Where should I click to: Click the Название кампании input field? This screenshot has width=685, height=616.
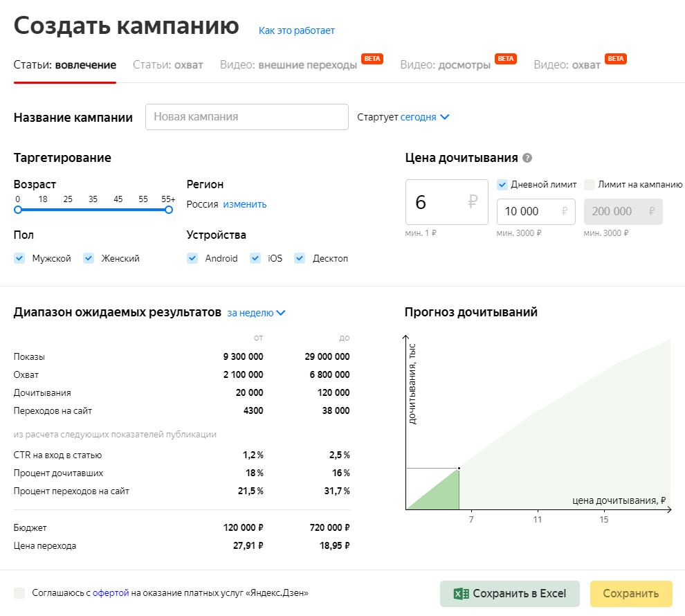pos(247,117)
